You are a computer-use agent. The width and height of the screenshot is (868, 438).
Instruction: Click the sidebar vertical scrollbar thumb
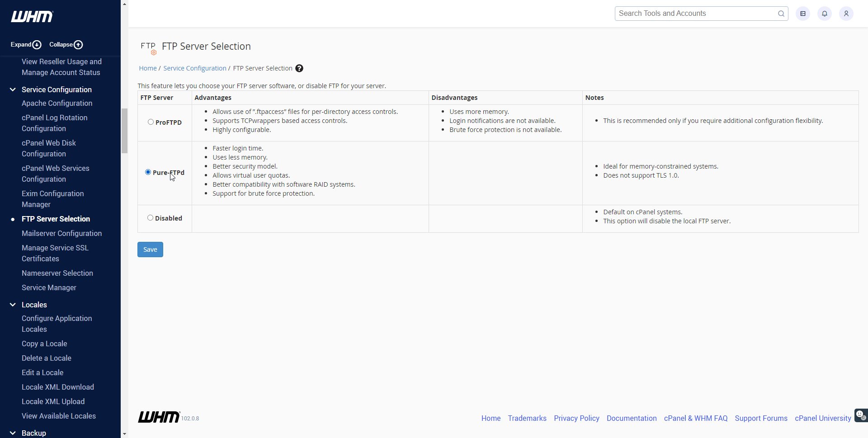(x=124, y=131)
